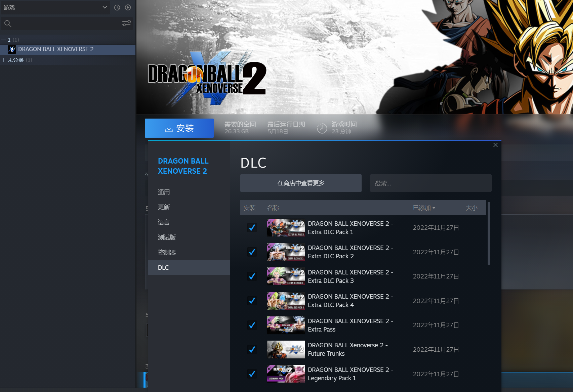Close the DLC properties dialog

[x=495, y=145]
